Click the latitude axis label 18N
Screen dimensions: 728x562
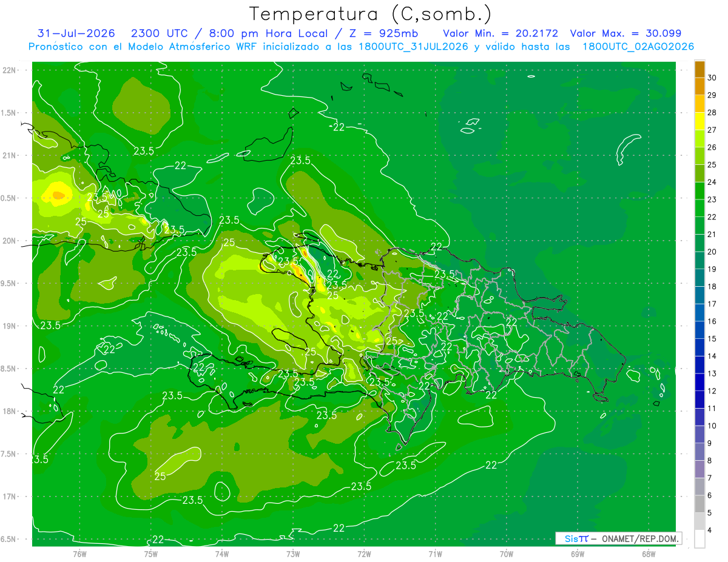tap(9, 412)
